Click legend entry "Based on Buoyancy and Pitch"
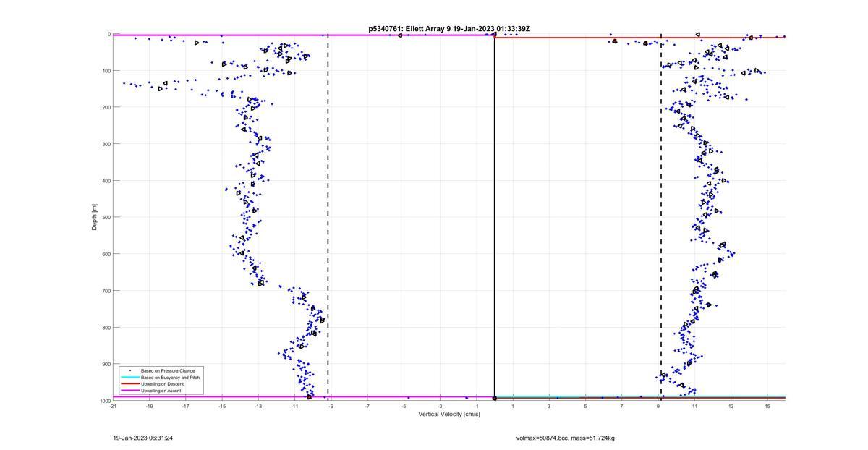 [x=170, y=378]
